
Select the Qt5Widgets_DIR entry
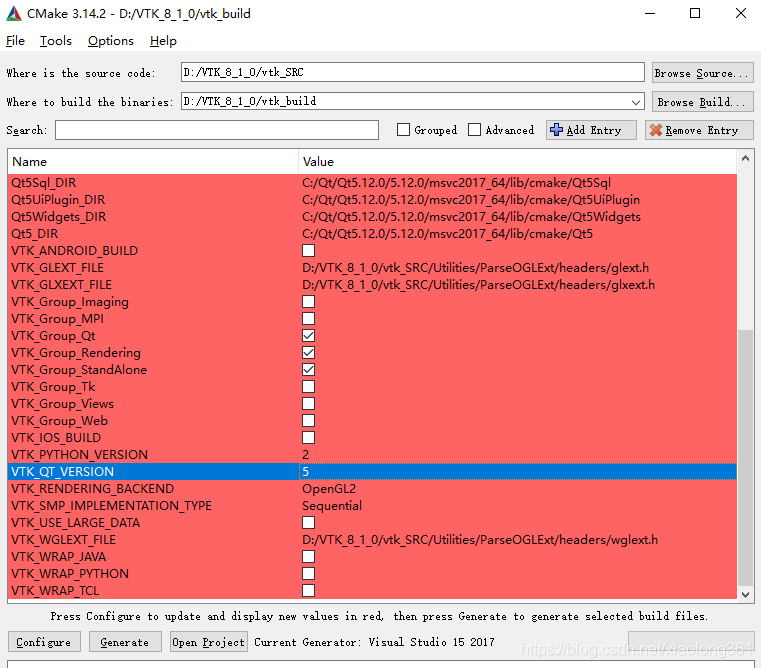click(x=59, y=217)
